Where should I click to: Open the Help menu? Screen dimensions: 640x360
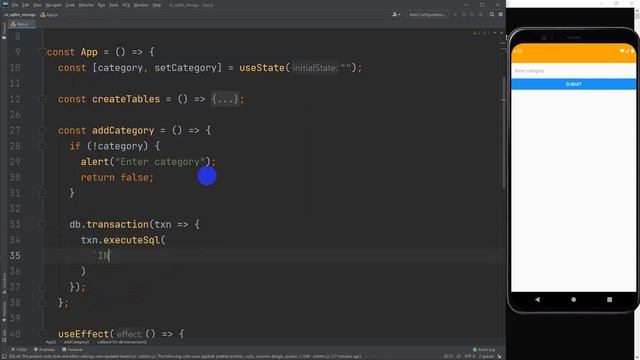coord(156,5)
